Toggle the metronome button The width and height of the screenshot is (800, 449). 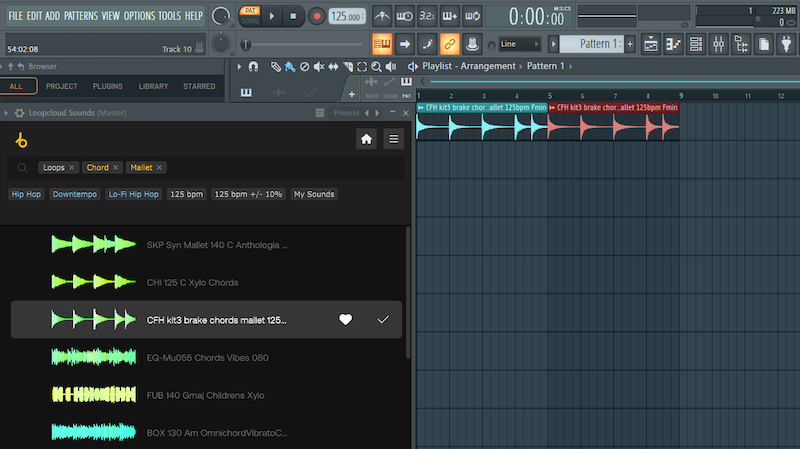pyautogui.click(x=382, y=16)
